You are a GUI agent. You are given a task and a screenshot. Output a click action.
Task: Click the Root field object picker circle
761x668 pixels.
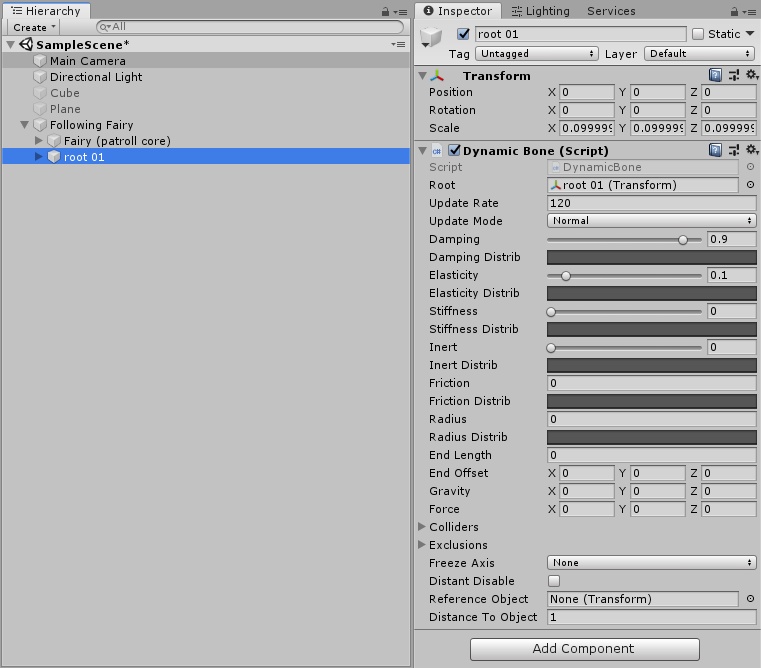tap(750, 184)
